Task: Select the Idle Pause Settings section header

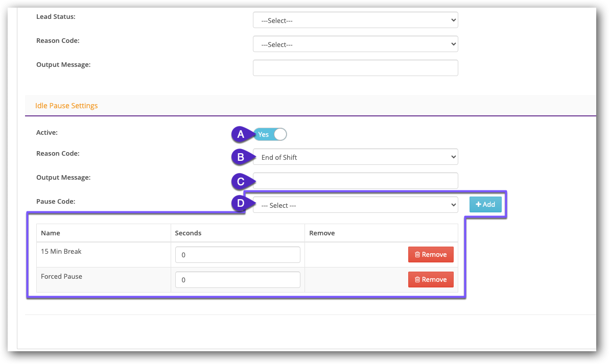Action: pos(66,106)
